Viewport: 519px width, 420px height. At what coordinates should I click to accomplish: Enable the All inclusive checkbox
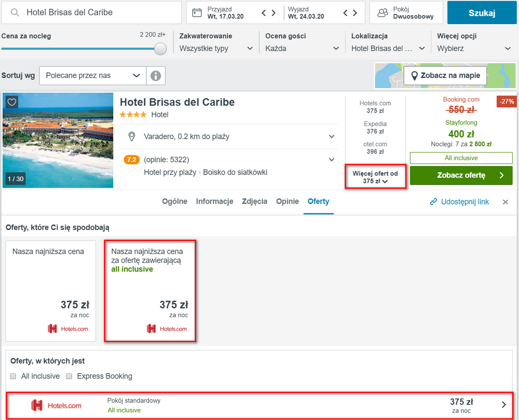(x=13, y=376)
